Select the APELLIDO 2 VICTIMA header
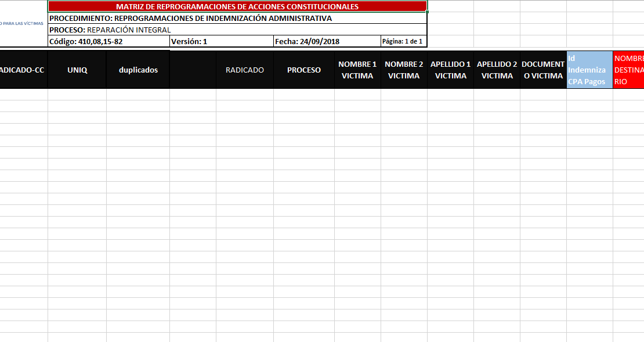 [497, 70]
